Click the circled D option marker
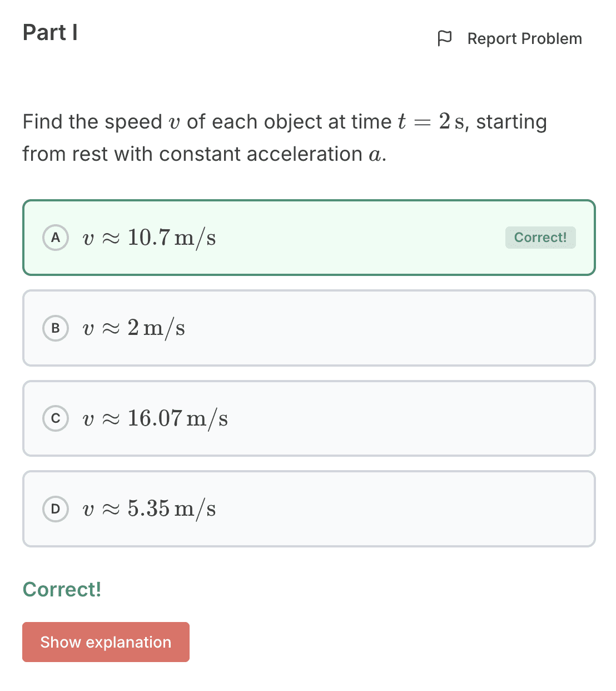The height and width of the screenshot is (691, 616). 56,509
